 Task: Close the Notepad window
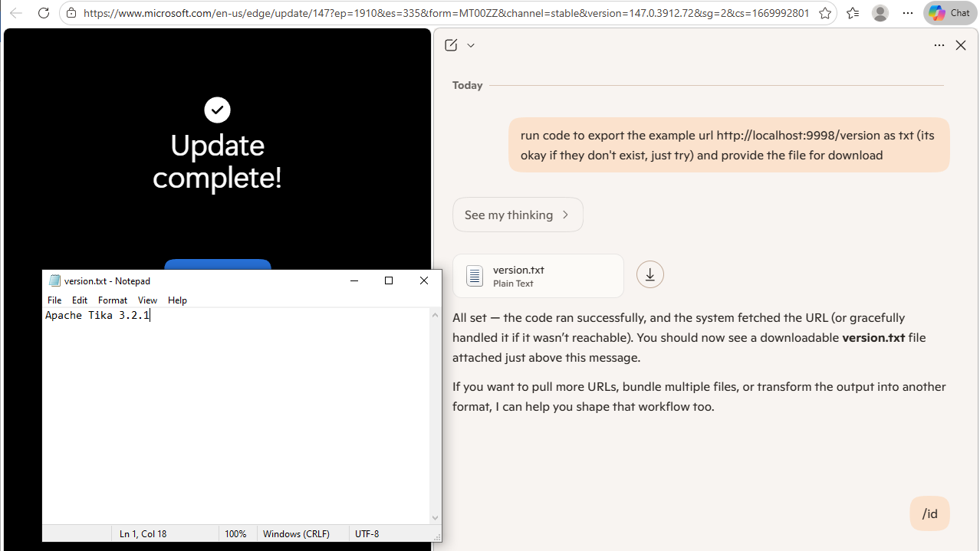(x=424, y=280)
